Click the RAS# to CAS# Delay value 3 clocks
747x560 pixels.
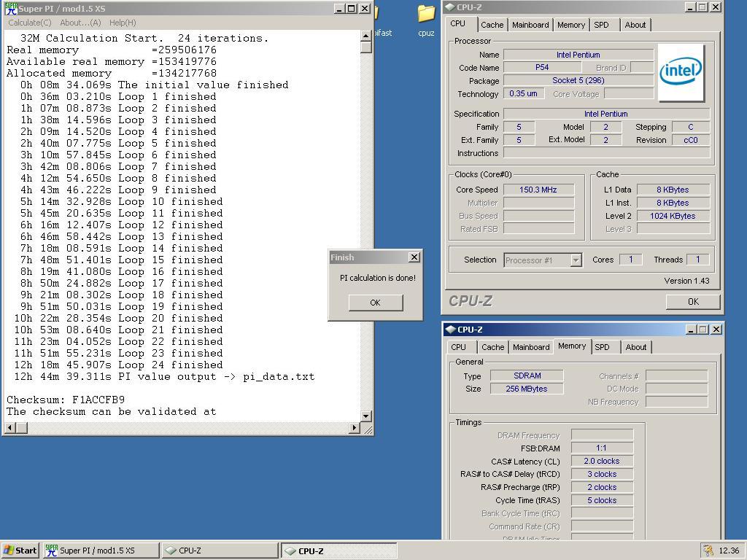602,474
